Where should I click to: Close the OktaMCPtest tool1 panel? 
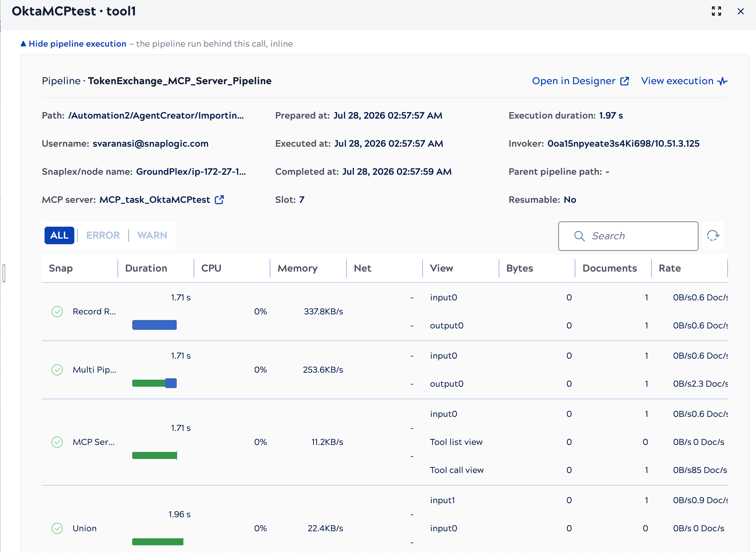click(x=741, y=11)
